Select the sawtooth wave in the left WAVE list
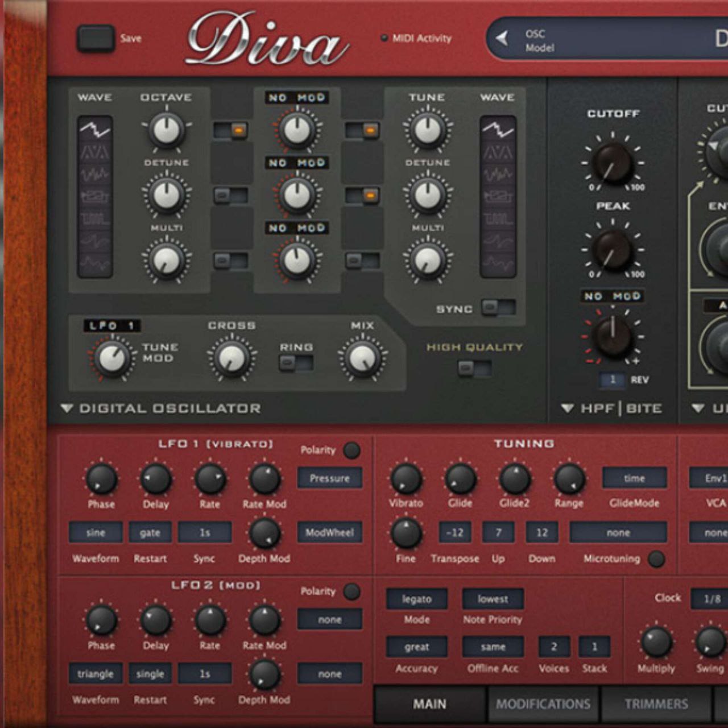The height and width of the screenshot is (728, 728). coord(95,130)
